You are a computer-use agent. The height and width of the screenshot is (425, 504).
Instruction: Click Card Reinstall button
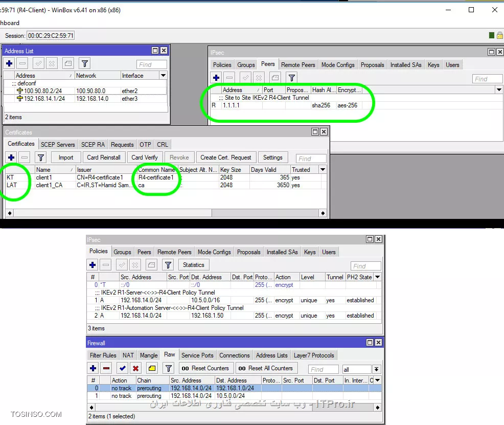pos(103,158)
